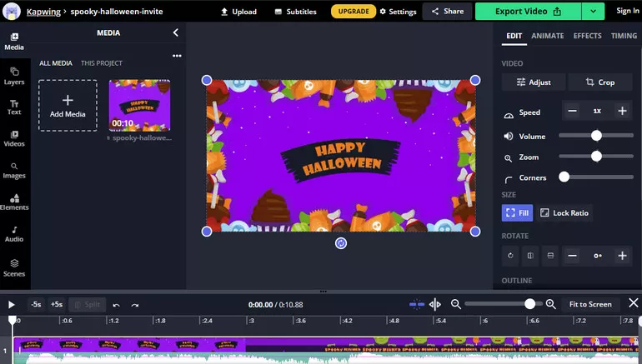The image size is (642, 364).
Task: Click the Upload button
Action: point(238,12)
